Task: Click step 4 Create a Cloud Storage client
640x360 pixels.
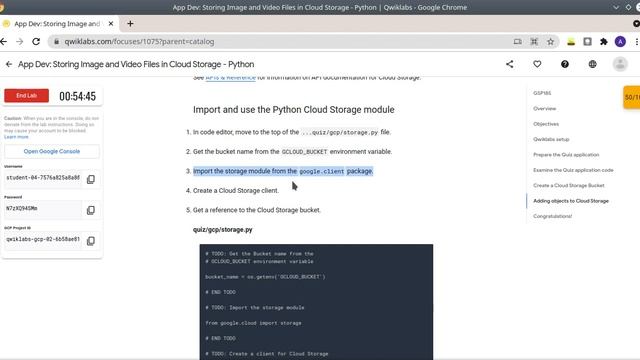Action: [236, 191]
